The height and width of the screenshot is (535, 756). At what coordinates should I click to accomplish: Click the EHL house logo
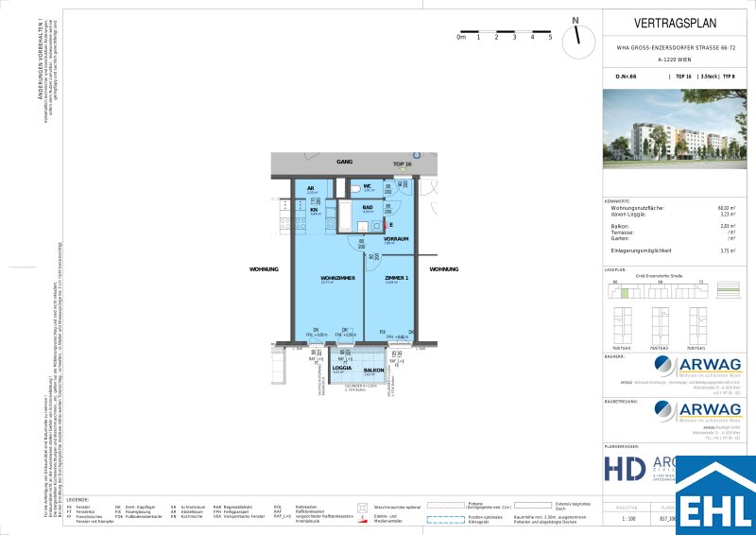coord(715,495)
